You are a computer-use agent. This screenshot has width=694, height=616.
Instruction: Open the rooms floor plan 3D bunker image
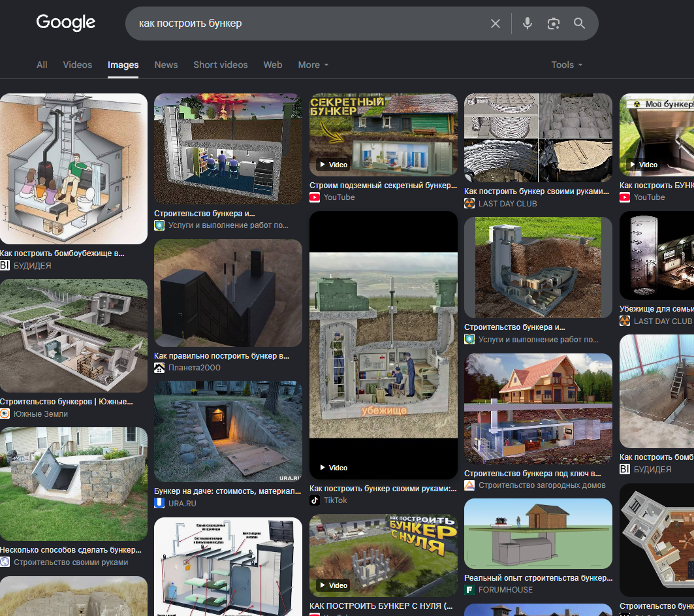pyautogui.click(x=657, y=540)
